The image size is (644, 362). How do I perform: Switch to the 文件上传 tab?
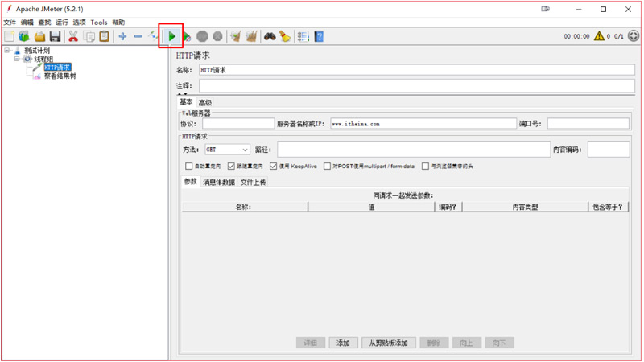click(253, 183)
